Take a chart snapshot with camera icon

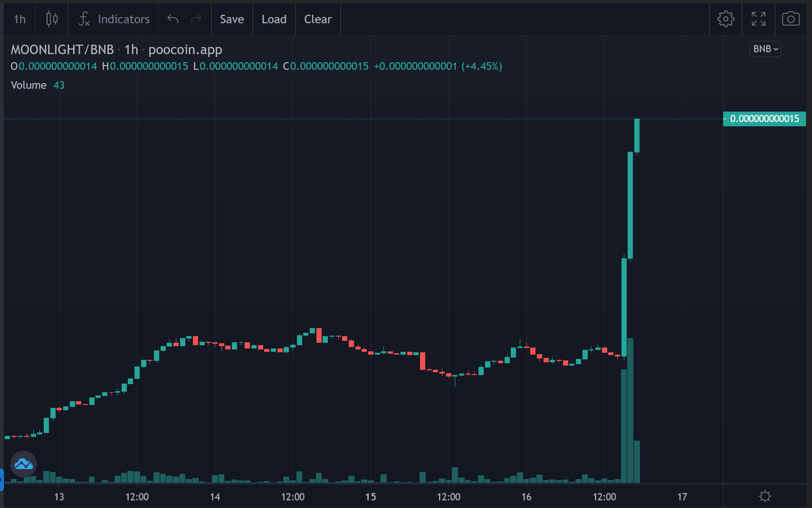coord(791,19)
